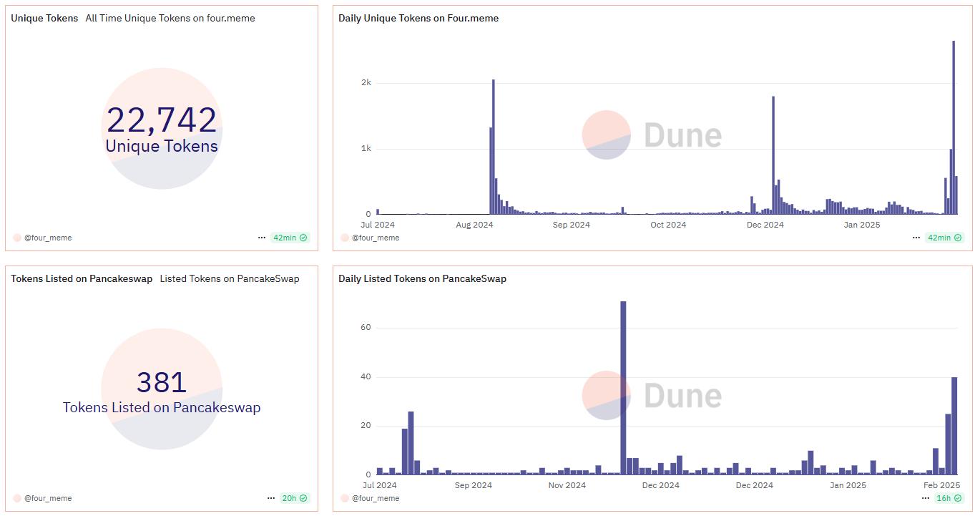Click the tallest bar in Daily Listed Tokens chart
This screenshot has width=980, height=516.
coord(623,387)
